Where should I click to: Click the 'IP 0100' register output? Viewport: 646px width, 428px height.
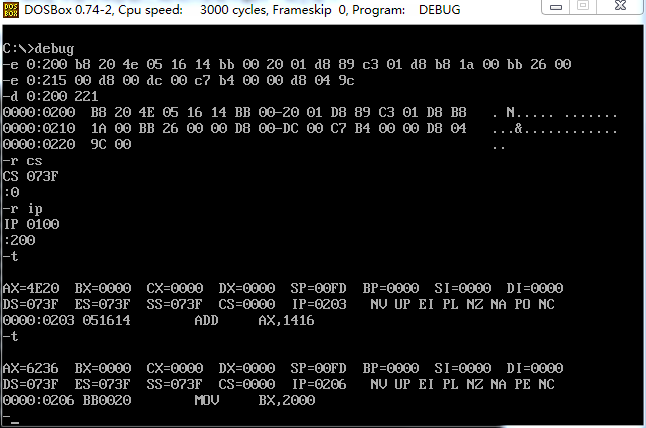(x=31, y=224)
